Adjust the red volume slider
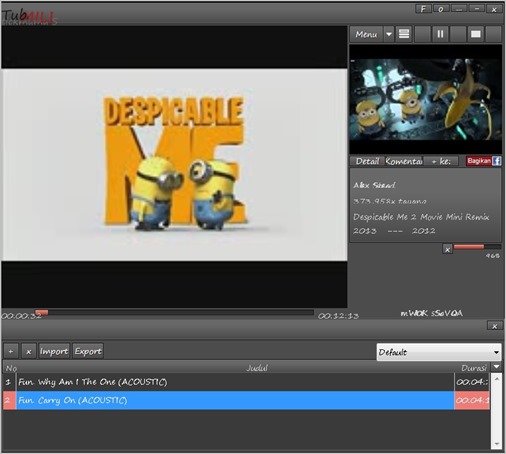Image resolution: width=506 pixels, height=454 pixels. point(477,247)
